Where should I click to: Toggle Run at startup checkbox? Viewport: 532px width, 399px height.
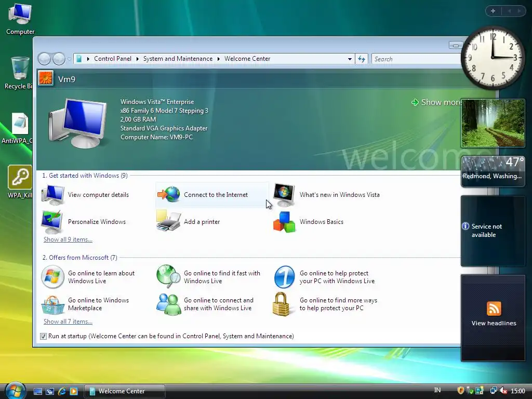point(43,336)
